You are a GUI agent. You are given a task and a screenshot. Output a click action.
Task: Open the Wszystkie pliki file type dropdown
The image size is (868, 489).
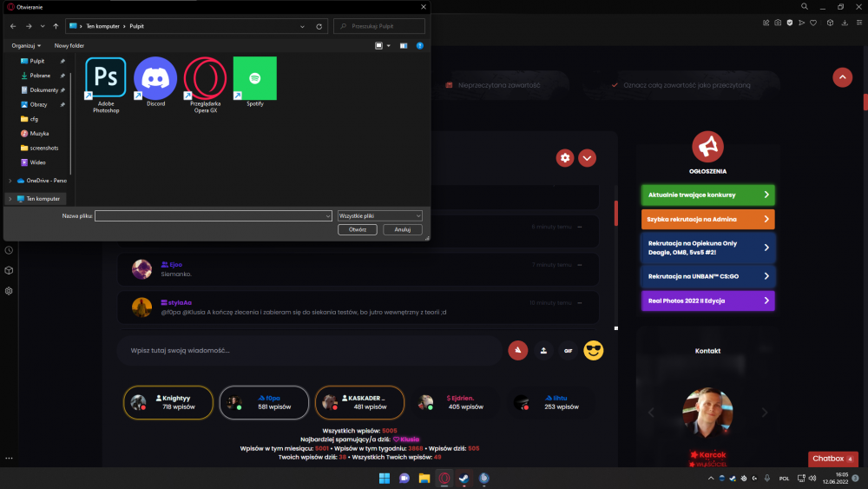(380, 216)
